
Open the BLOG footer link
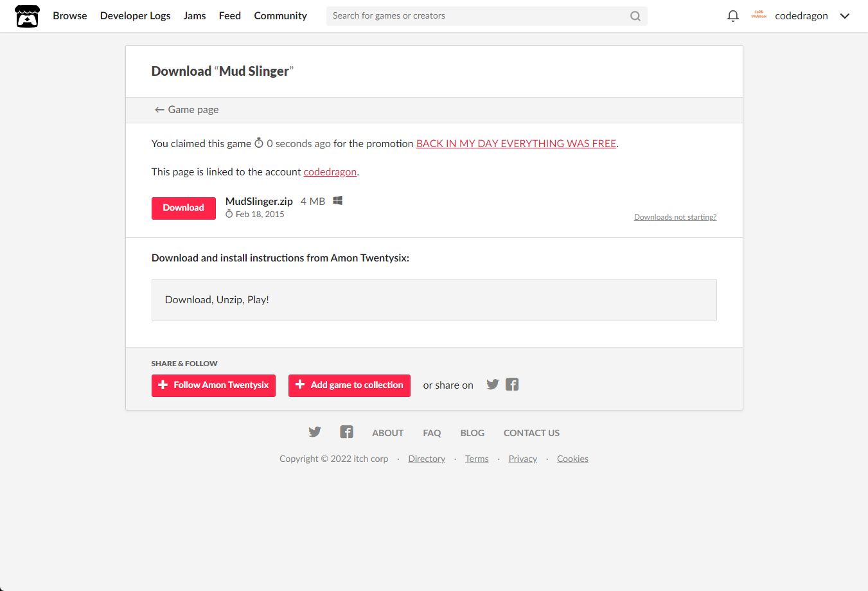coord(472,433)
